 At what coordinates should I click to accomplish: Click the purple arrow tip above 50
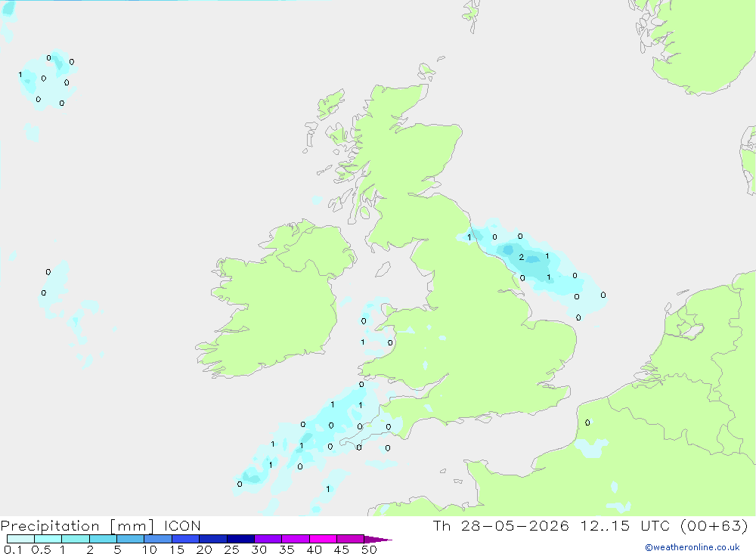[378, 540]
